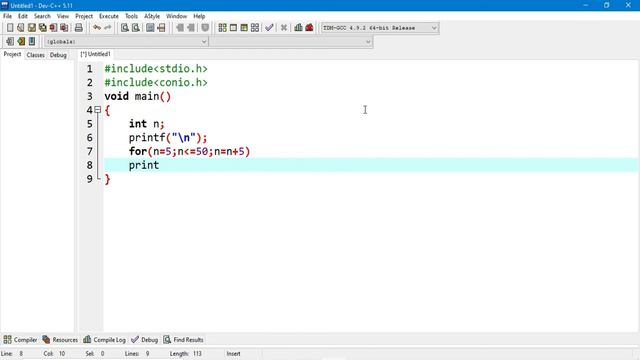Open the Compiler bottom tab

pyautogui.click(x=20, y=340)
